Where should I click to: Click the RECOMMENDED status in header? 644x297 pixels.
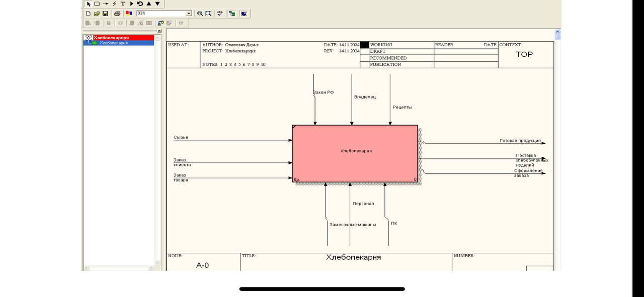pyautogui.click(x=388, y=58)
